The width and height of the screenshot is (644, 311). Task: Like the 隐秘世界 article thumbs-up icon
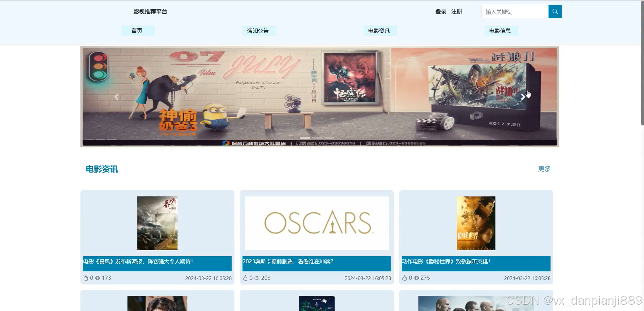tap(404, 278)
